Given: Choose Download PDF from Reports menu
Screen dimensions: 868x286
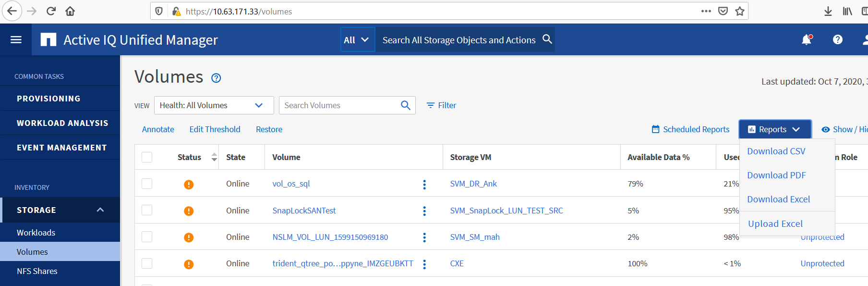Looking at the screenshot, I should [x=776, y=175].
